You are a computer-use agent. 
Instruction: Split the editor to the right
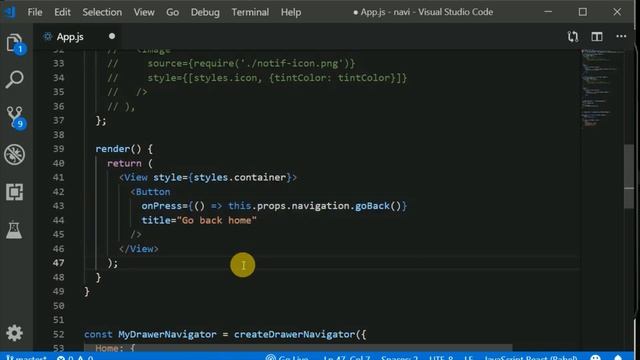coord(597,37)
